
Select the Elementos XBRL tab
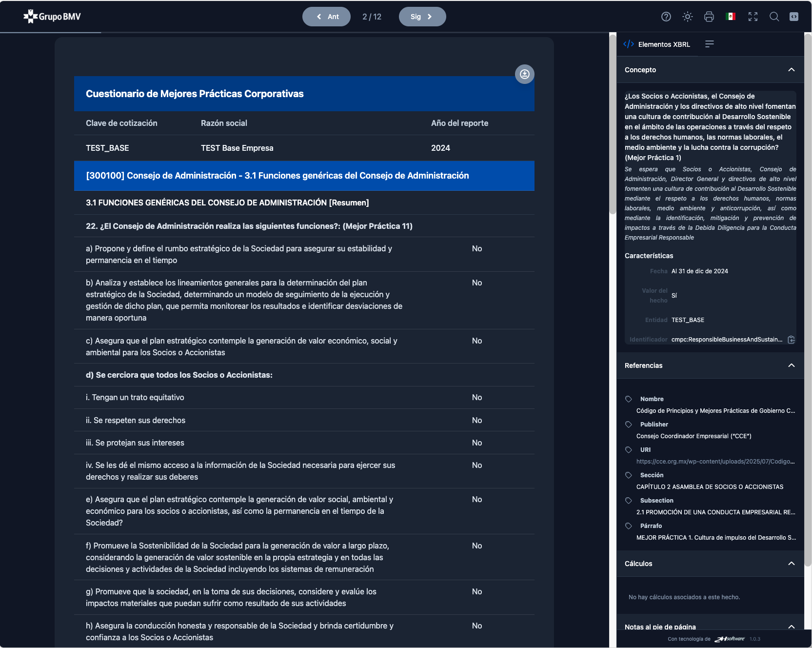[x=657, y=44]
